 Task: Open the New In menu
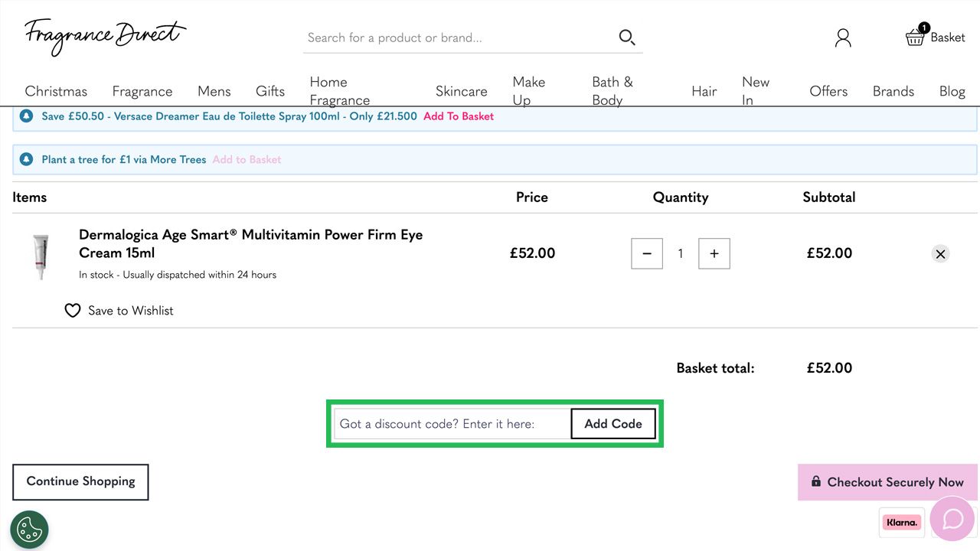point(756,91)
